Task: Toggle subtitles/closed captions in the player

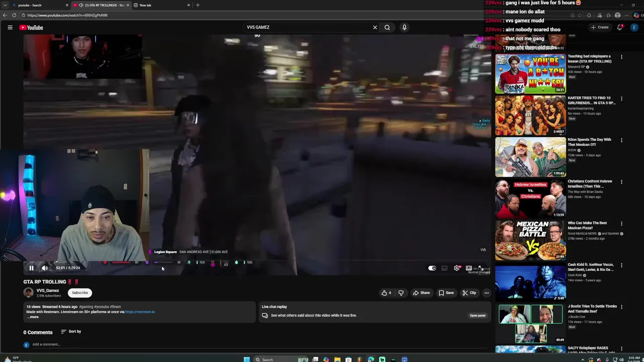Action: tap(444, 268)
